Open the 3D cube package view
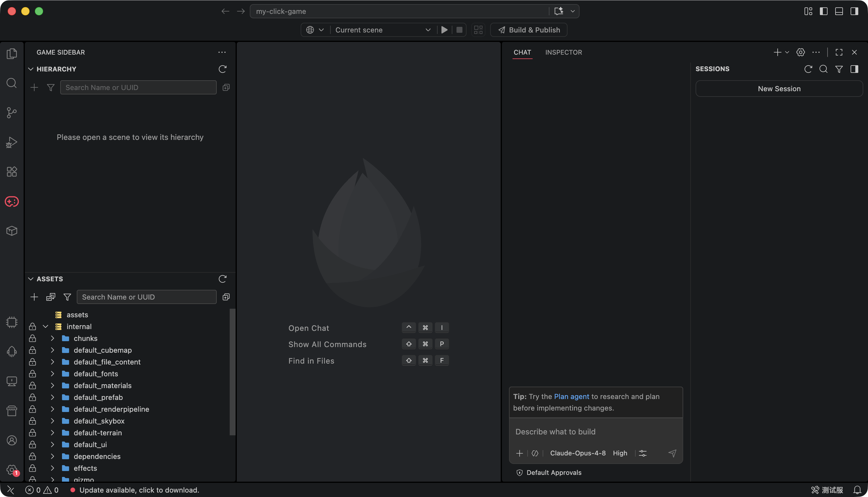 pos(12,231)
